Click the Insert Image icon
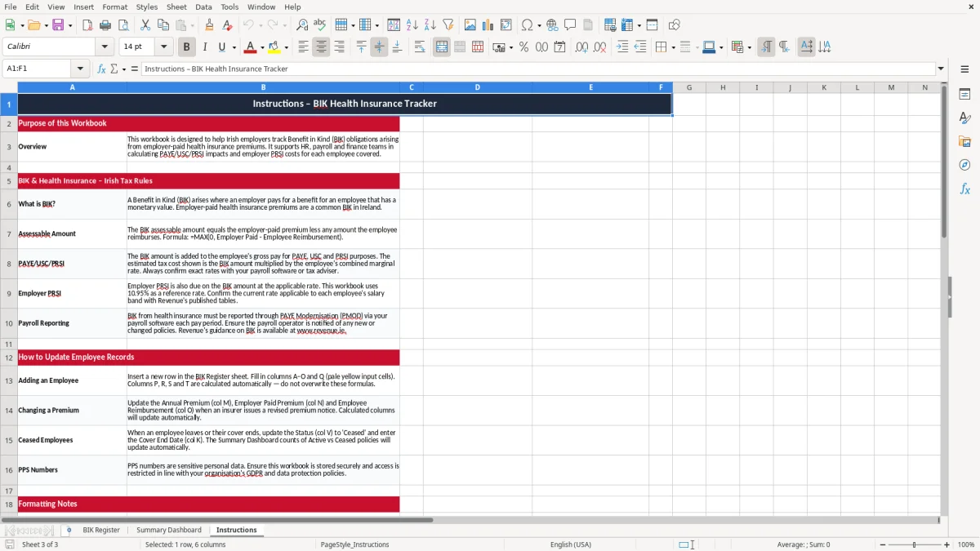This screenshot has height=551, width=980. (x=470, y=25)
